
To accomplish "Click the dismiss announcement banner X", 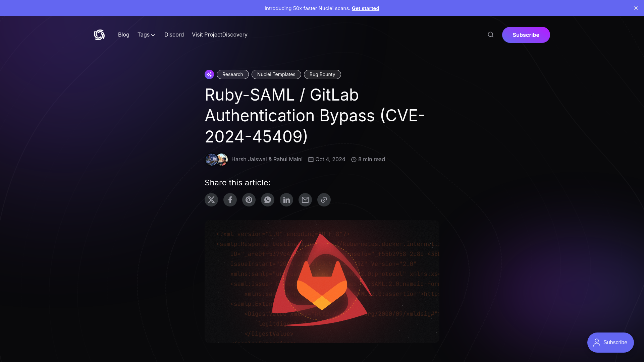I will [636, 8].
